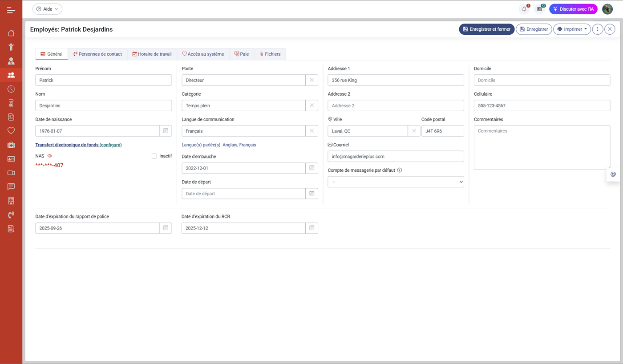Click the chat message icon in the sidebar
The image size is (623, 364).
(x=11, y=187)
